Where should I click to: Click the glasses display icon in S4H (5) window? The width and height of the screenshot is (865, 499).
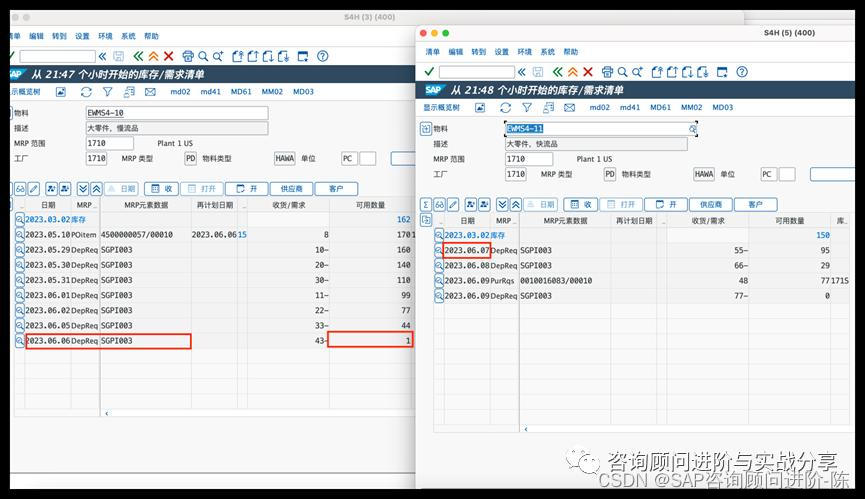(x=439, y=205)
